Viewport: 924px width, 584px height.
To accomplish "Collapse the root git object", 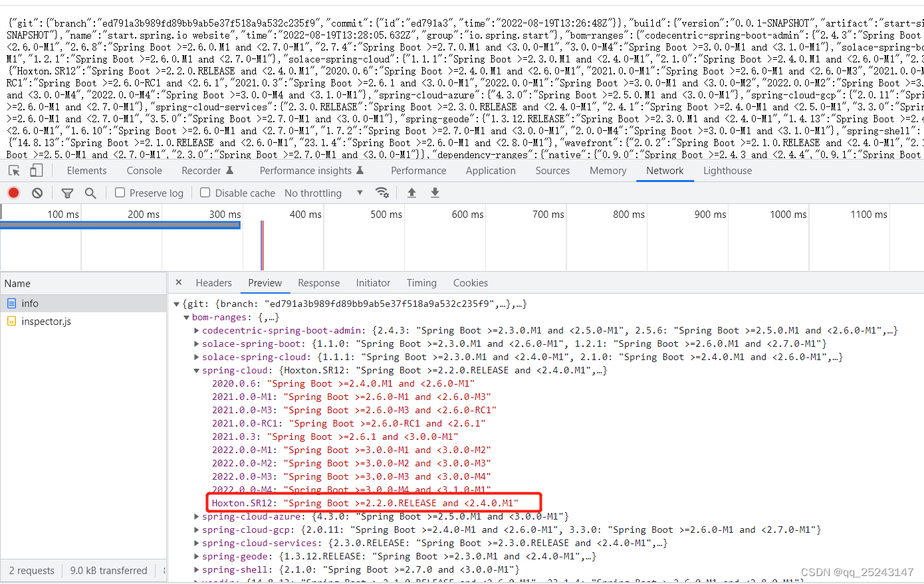I will pyautogui.click(x=177, y=304).
